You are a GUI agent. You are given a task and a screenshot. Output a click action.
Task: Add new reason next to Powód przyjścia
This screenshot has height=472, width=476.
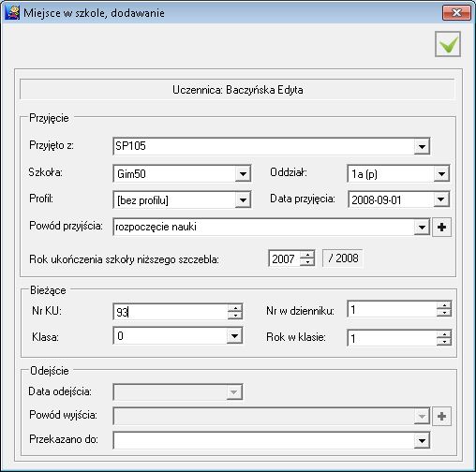pos(441,227)
